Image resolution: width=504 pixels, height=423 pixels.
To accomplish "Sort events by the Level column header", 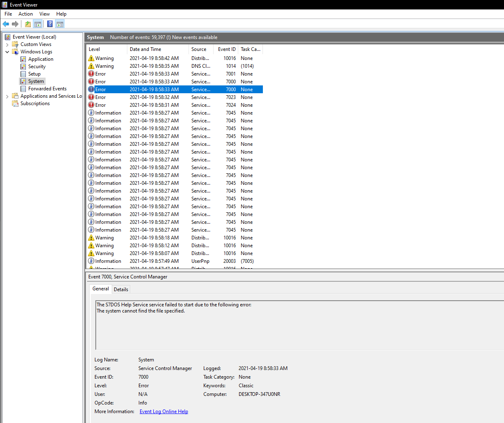I will 107,49.
